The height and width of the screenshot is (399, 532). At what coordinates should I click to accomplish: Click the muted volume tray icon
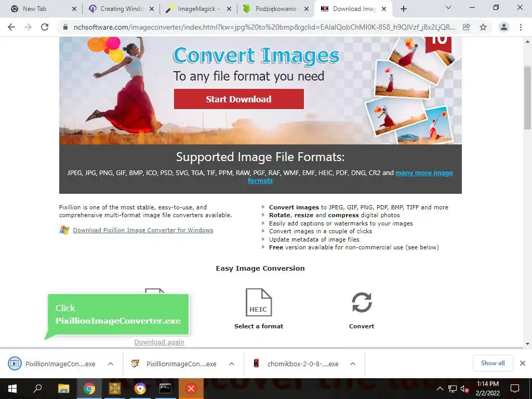coord(465,389)
